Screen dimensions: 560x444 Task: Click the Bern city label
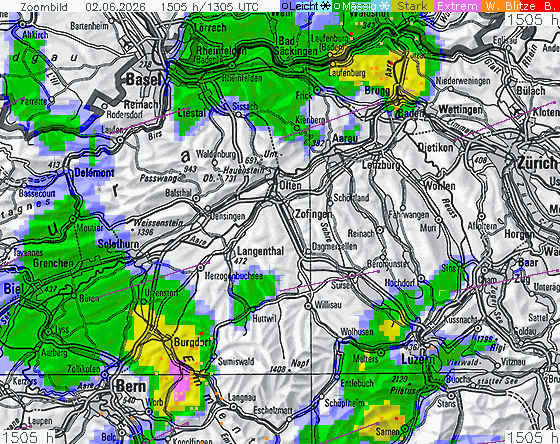click(131, 386)
